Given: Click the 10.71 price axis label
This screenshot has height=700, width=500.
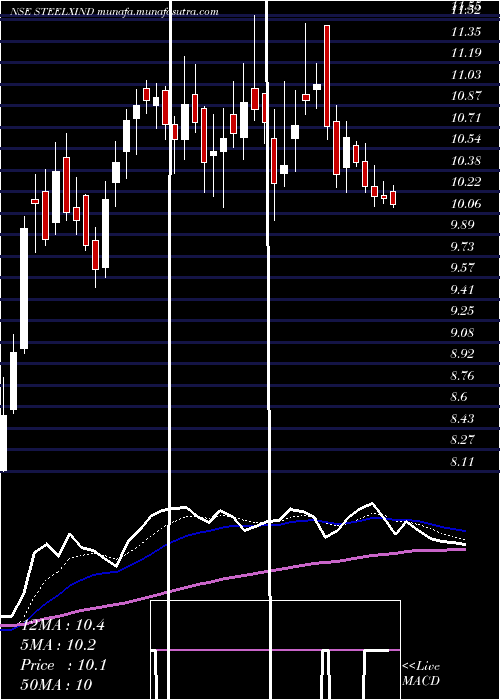Looking at the screenshot, I should click(x=466, y=118).
